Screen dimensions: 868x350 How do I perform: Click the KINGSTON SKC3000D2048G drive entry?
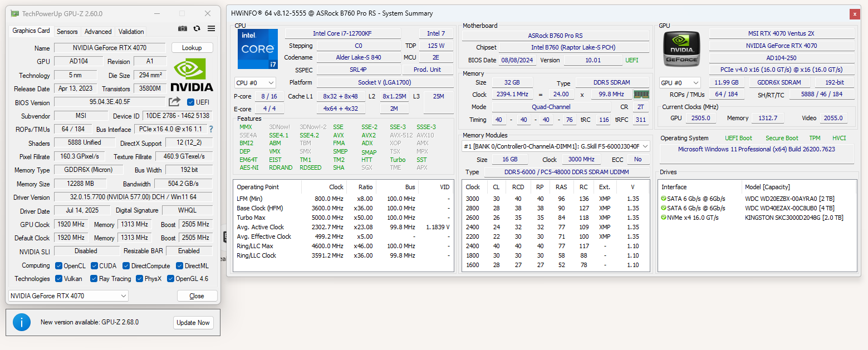[x=794, y=218]
